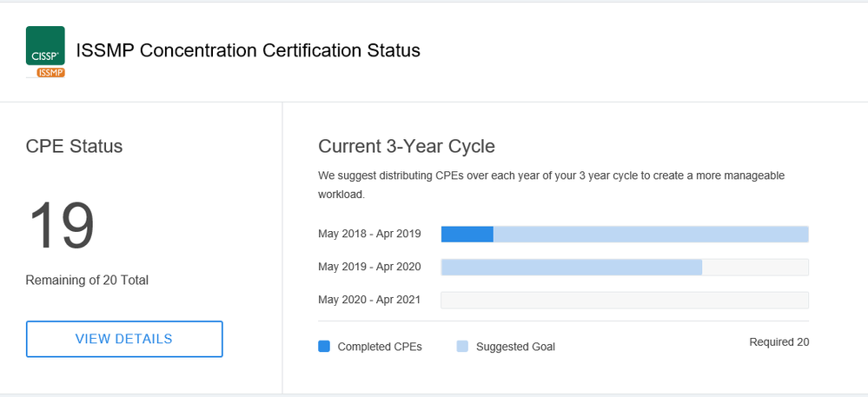Click the light blue suggested portion of the 2018-2019 bar
Viewport: 868px width, 397px height.
click(x=650, y=234)
